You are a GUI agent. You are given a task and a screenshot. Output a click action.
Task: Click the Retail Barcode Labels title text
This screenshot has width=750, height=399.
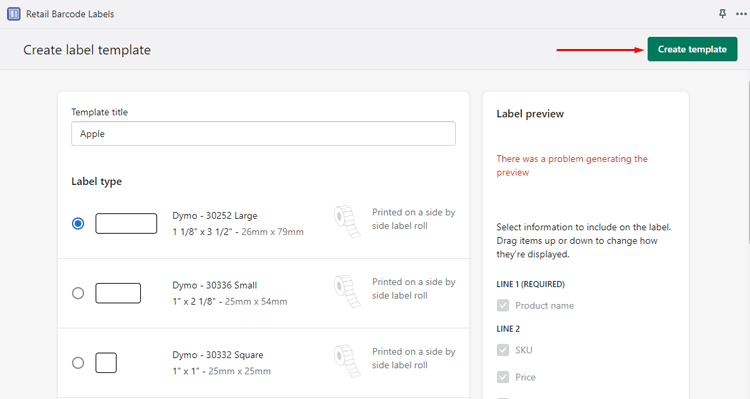click(x=70, y=14)
